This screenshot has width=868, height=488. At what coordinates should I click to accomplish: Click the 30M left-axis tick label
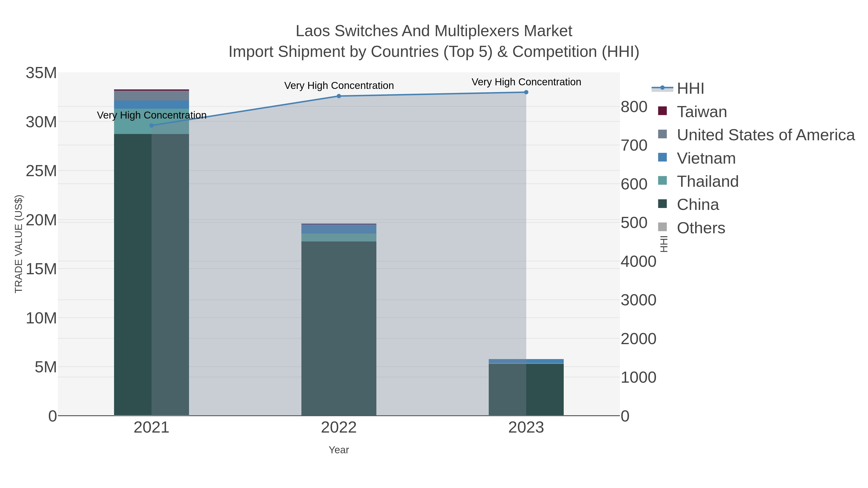point(41,122)
